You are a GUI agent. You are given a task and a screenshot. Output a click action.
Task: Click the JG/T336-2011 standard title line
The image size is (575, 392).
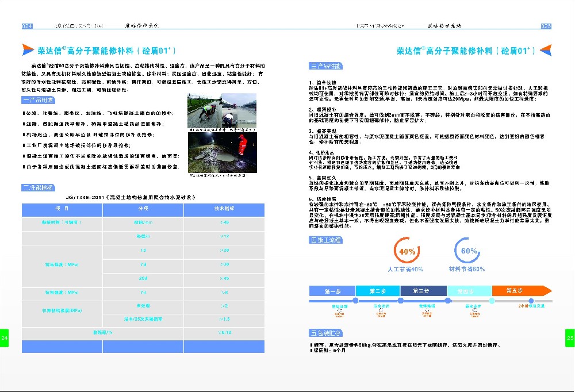[130, 197]
